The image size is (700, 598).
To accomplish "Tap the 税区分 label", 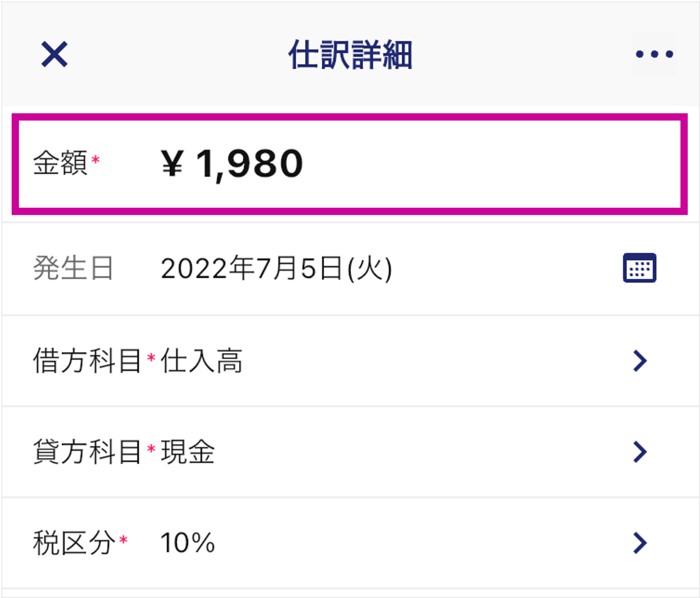I will [74, 542].
